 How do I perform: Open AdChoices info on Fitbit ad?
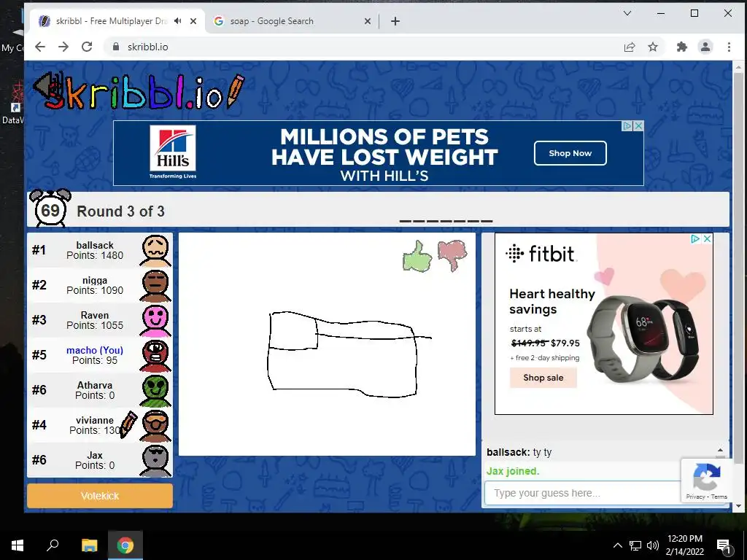[x=695, y=238]
